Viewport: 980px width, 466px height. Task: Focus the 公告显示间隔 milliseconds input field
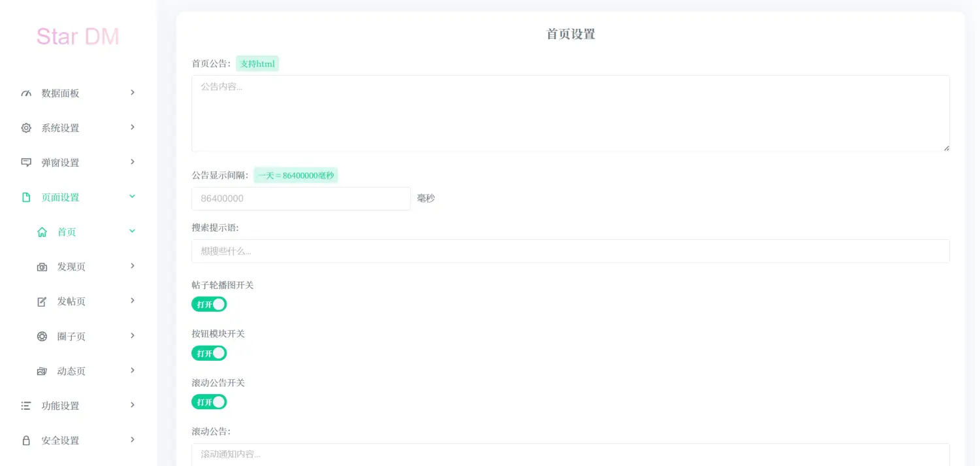[301, 199]
